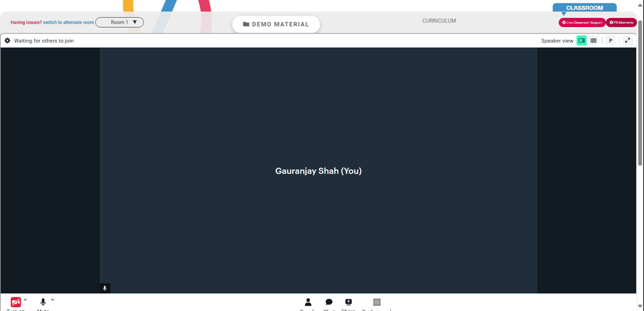
Task: Click the P button in view bar
Action: click(x=611, y=41)
